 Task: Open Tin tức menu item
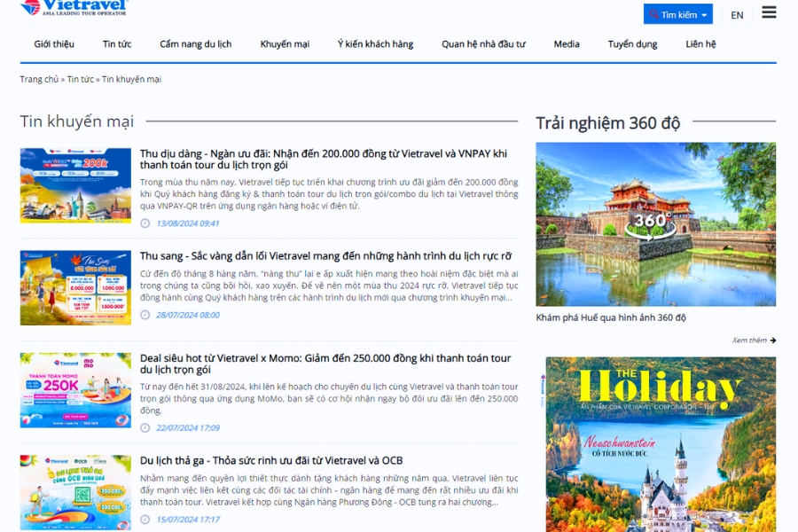pyautogui.click(x=117, y=44)
